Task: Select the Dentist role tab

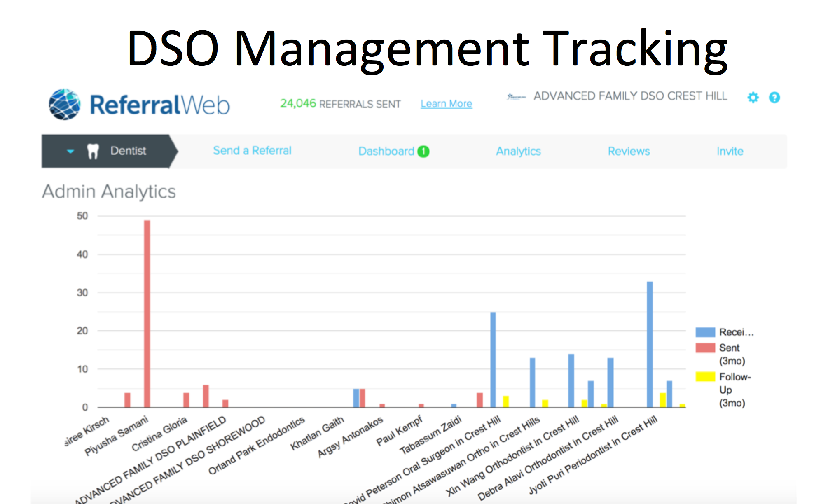Action: pyautogui.click(x=109, y=151)
